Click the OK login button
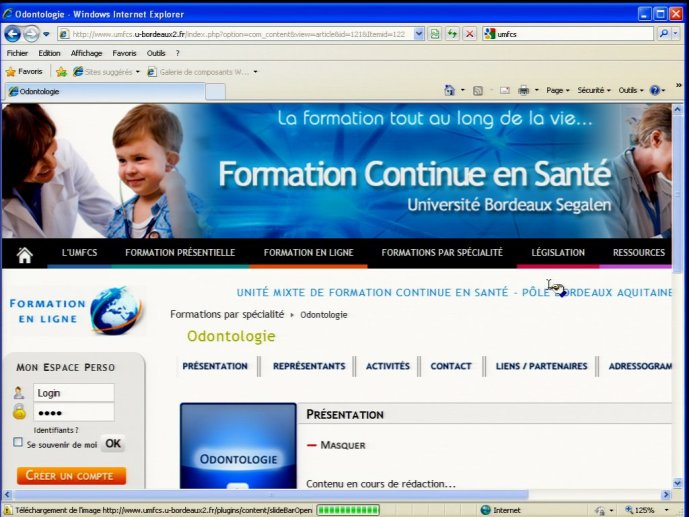689x517 pixels. [113, 444]
